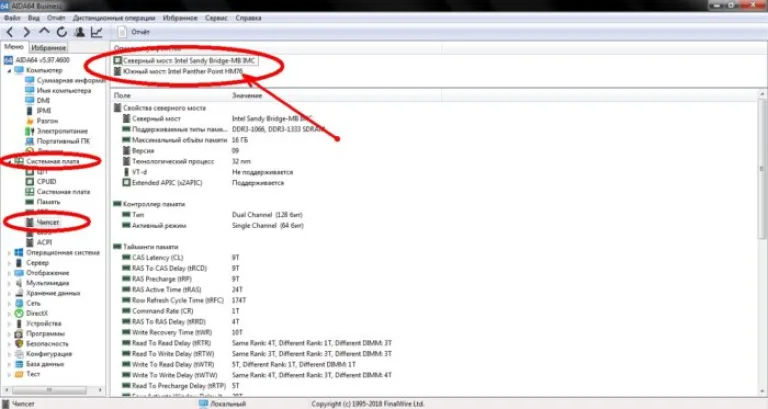Open the Сервис menu
The width and height of the screenshot is (768, 409).
[216, 18]
